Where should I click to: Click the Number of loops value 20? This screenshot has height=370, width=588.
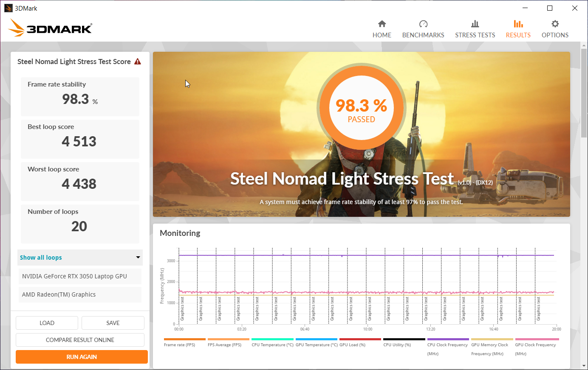(79, 227)
